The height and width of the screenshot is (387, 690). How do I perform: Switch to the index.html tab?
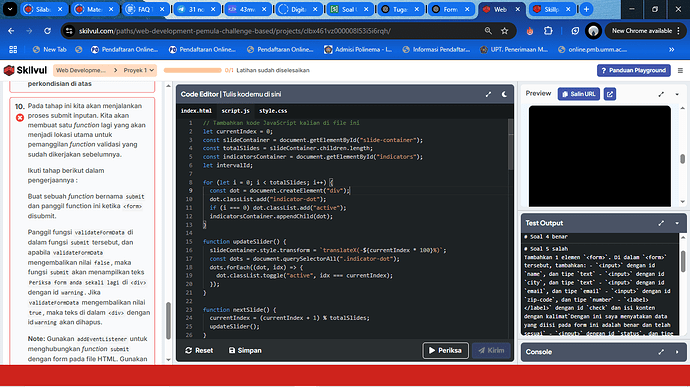196,111
